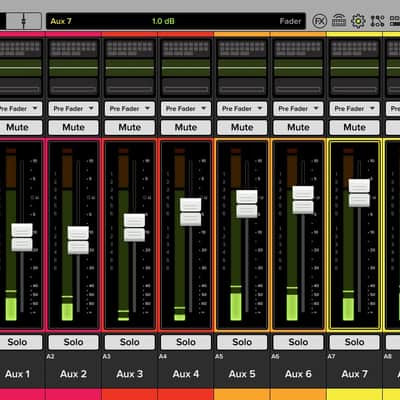Image resolution: width=400 pixels, height=400 pixels.
Task: Open Aux 7 dotted grid thumbnail at top
Action: [354, 49]
